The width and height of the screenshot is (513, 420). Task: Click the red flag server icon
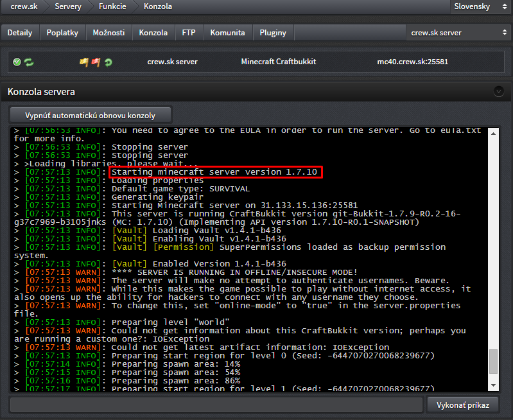[x=96, y=62]
